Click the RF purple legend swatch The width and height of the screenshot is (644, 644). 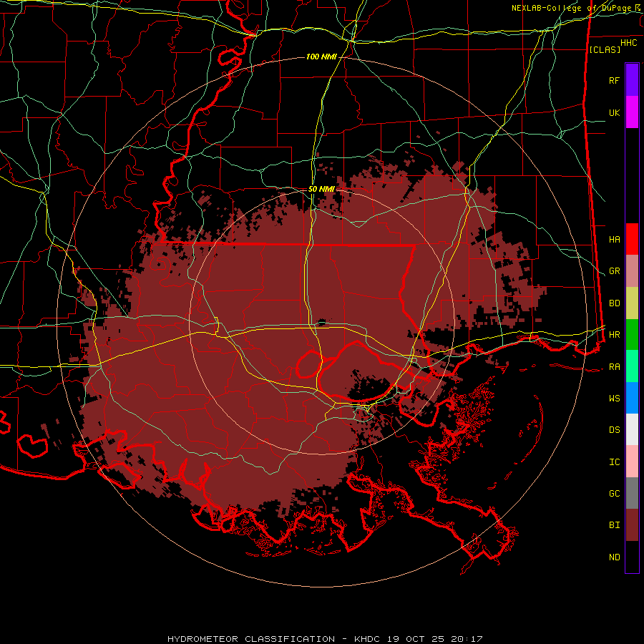pyautogui.click(x=632, y=80)
